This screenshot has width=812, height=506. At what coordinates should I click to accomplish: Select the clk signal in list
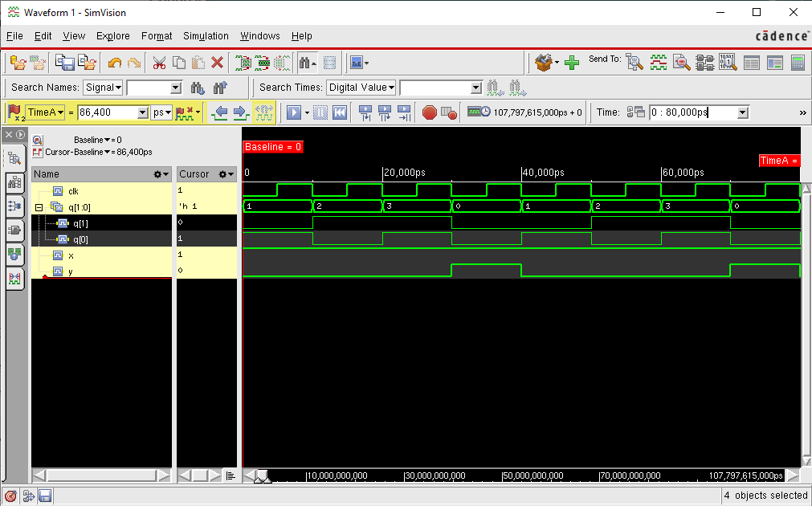click(73, 190)
